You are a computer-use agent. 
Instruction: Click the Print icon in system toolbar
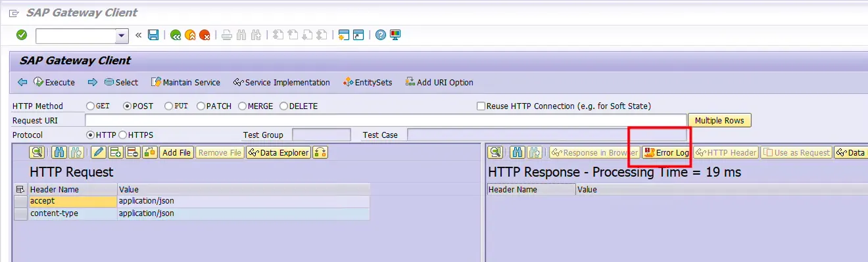227,35
